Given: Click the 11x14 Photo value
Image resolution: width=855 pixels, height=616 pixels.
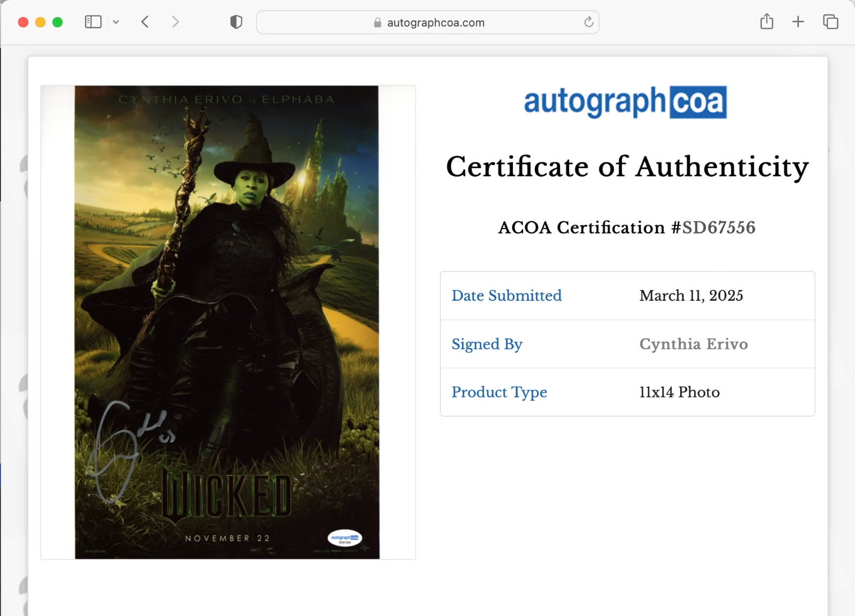Looking at the screenshot, I should tap(679, 392).
